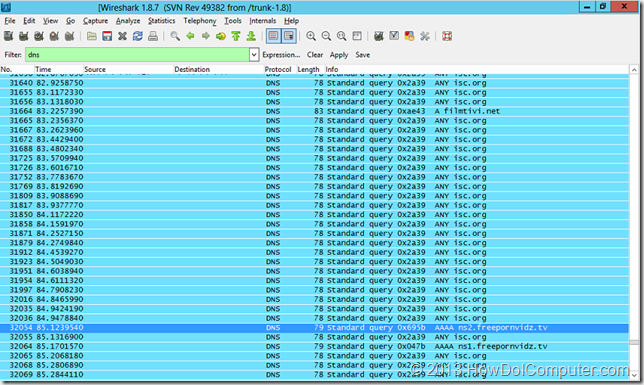The image size is (644, 385).
Task: Close this capture file X icon
Action: coord(122,36)
